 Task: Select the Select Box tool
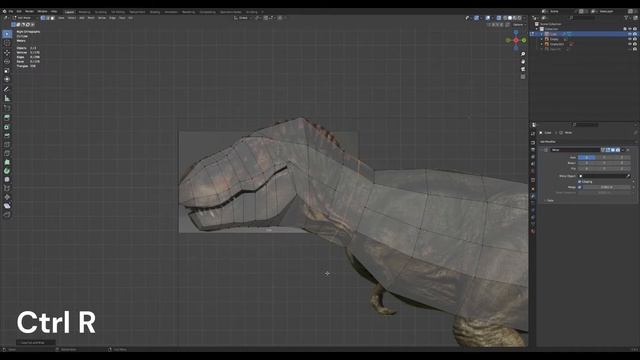[7, 34]
